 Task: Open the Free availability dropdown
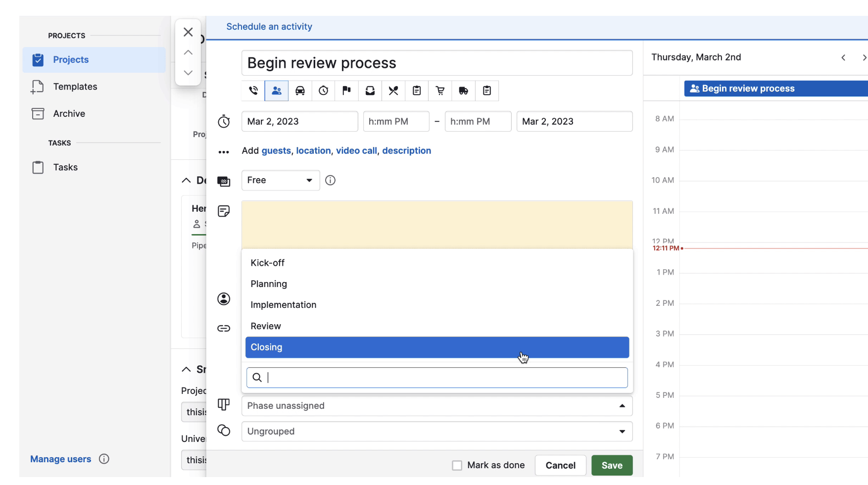coord(280,181)
